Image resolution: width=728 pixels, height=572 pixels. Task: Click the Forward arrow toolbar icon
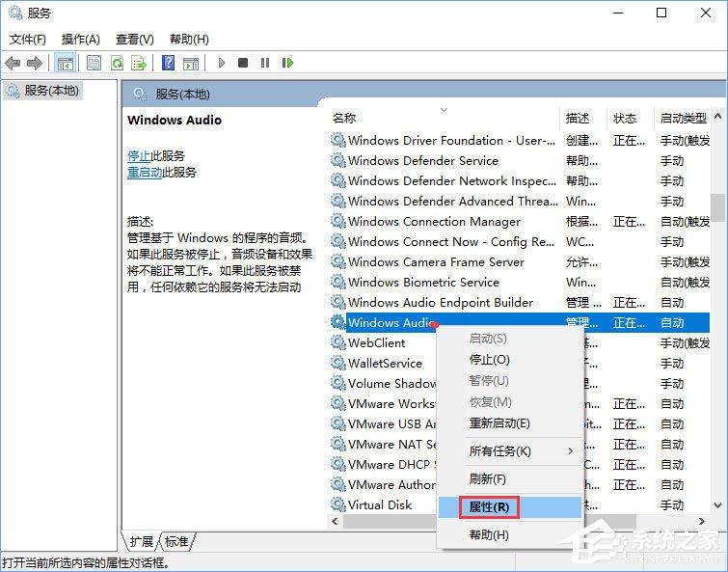click(x=35, y=63)
